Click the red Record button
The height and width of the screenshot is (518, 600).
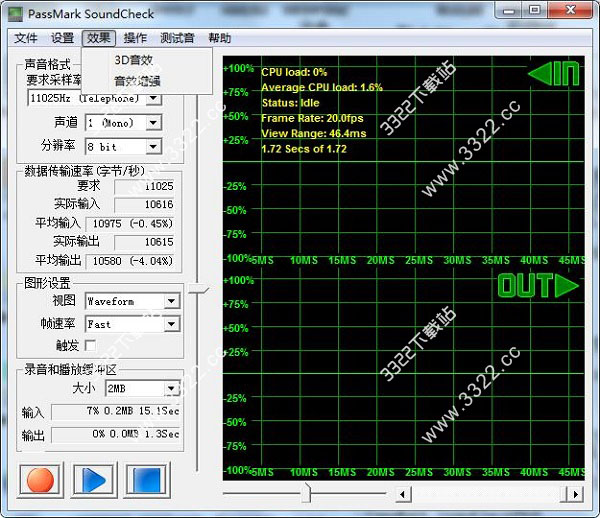click(40, 480)
